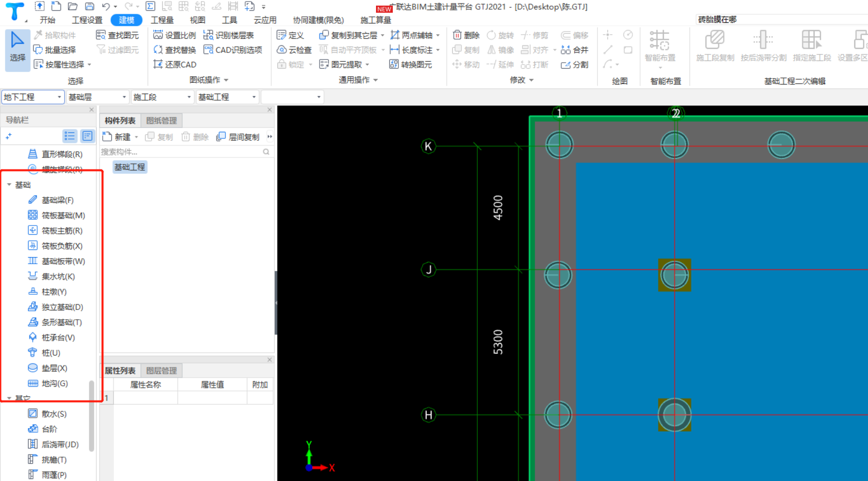This screenshot has width=868, height=481.
Task: Open 基础工程 component dropdown
Action: (227, 97)
